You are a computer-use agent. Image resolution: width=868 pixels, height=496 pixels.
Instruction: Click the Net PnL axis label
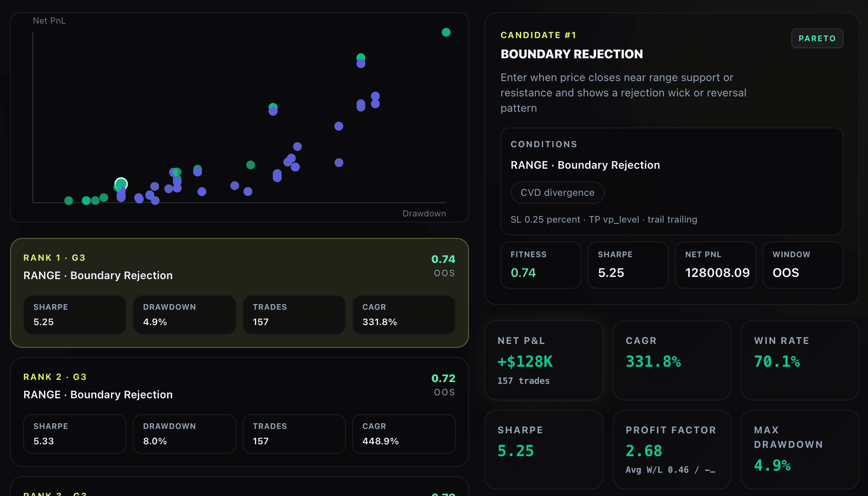[49, 21]
